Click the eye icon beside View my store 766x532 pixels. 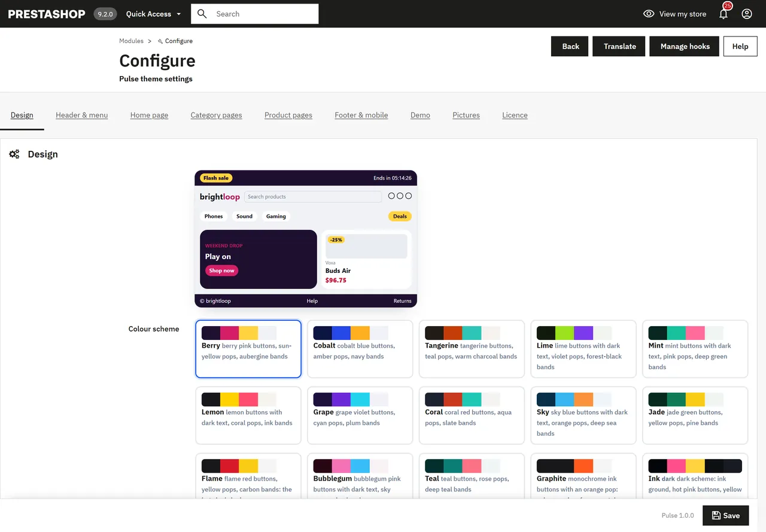point(649,14)
